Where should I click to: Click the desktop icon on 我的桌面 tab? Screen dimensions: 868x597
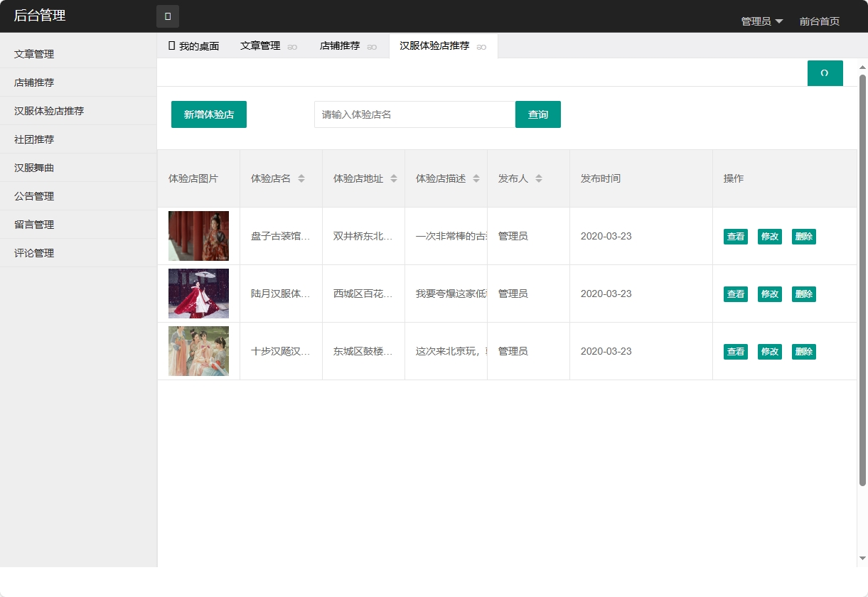[173, 45]
